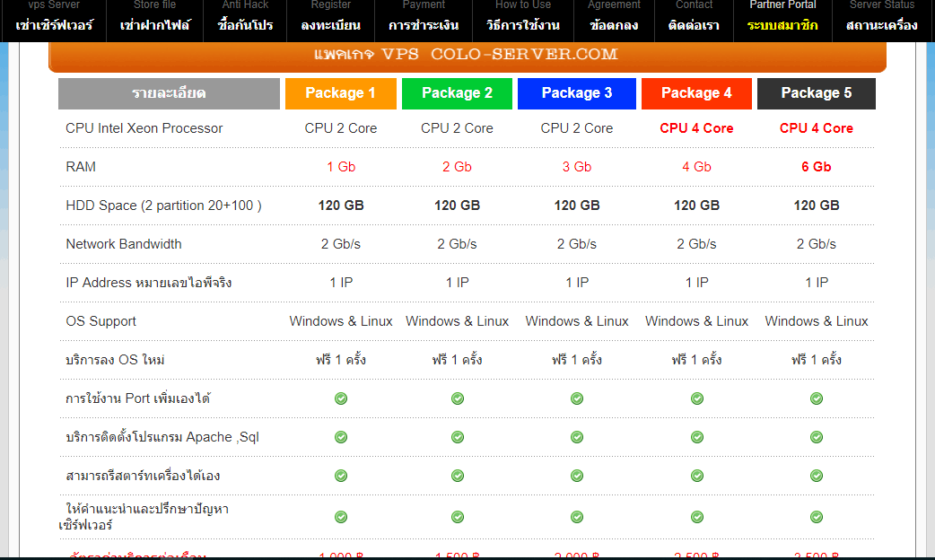The height and width of the screenshot is (560, 935).
Task: Click the server advice checkmark for Package 4
Action: click(697, 517)
